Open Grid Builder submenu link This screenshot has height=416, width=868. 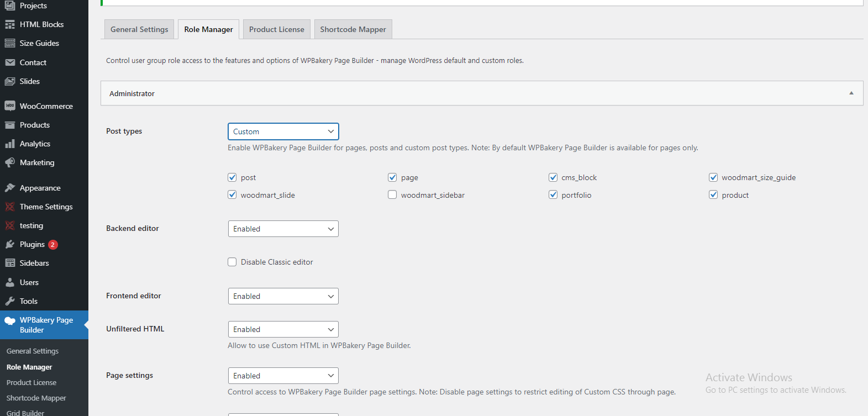click(25, 412)
